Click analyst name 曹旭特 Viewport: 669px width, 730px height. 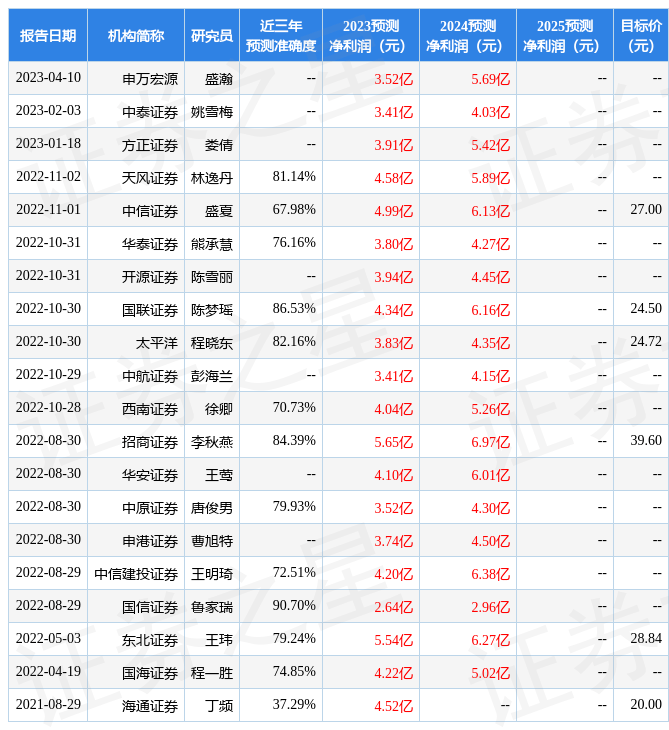(x=212, y=541)
